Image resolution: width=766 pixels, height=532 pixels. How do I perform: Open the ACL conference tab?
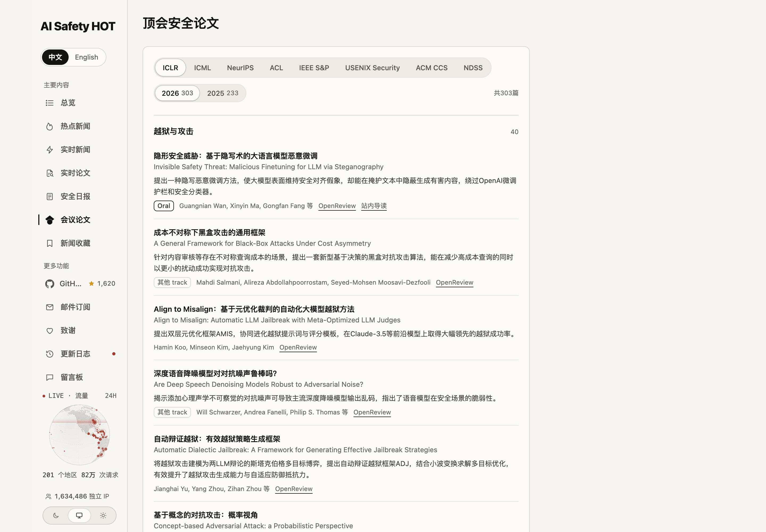pos(276,68)
